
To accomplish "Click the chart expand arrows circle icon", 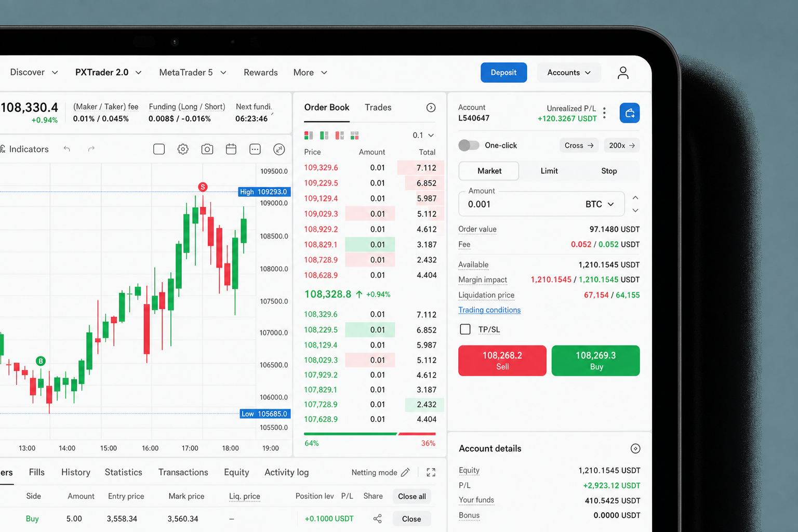I will click(x=279, y=150).
